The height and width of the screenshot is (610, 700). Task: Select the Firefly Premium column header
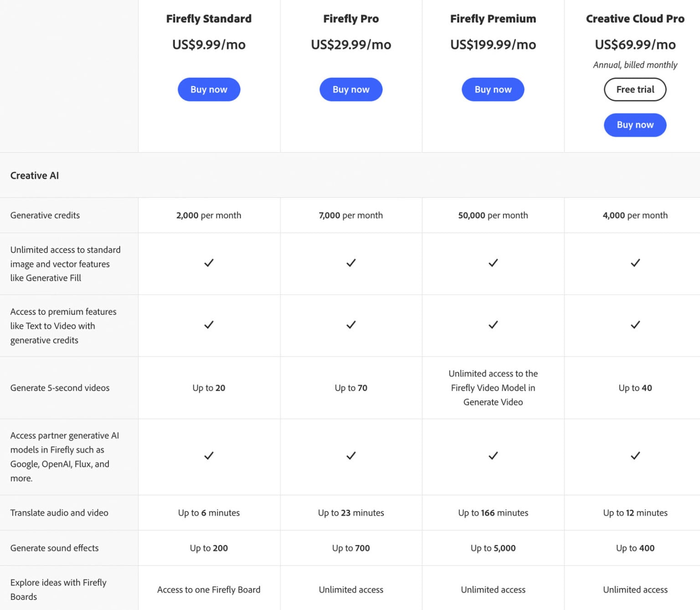(493, 19)
